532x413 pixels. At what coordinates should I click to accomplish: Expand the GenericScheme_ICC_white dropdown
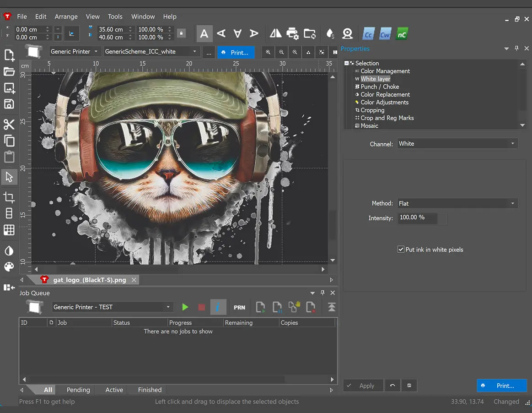(x=151, y=52)
